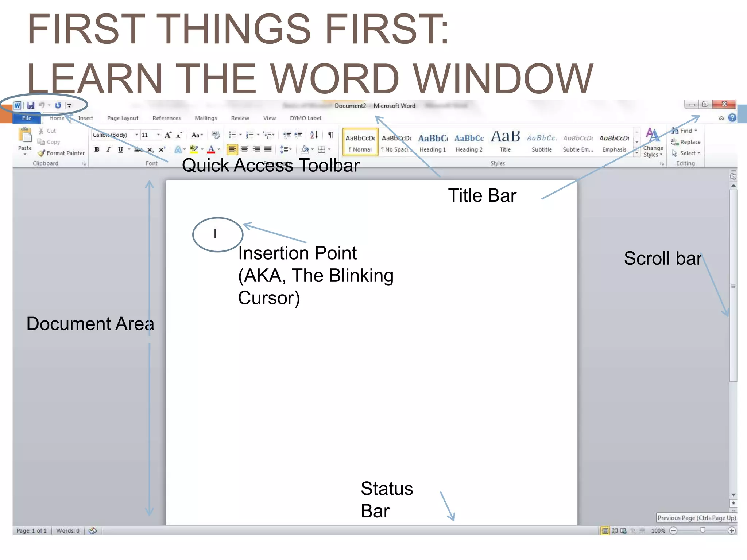Select Justify alignment
This screenshot has height=560, width=747.
(x=268, y=149)
